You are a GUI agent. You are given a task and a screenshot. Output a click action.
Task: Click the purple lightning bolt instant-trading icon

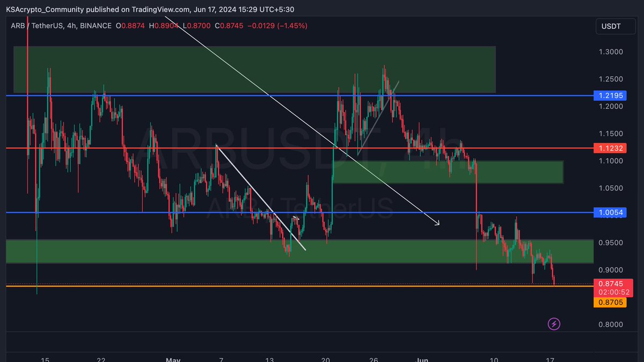click(554, 323)
